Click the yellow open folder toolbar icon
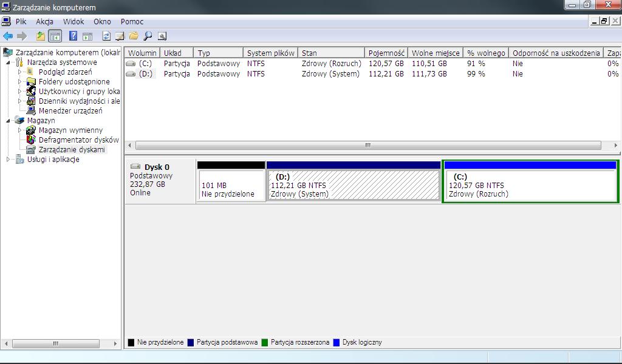This screenshot has width=622, height=364. (x=134, y=36)
